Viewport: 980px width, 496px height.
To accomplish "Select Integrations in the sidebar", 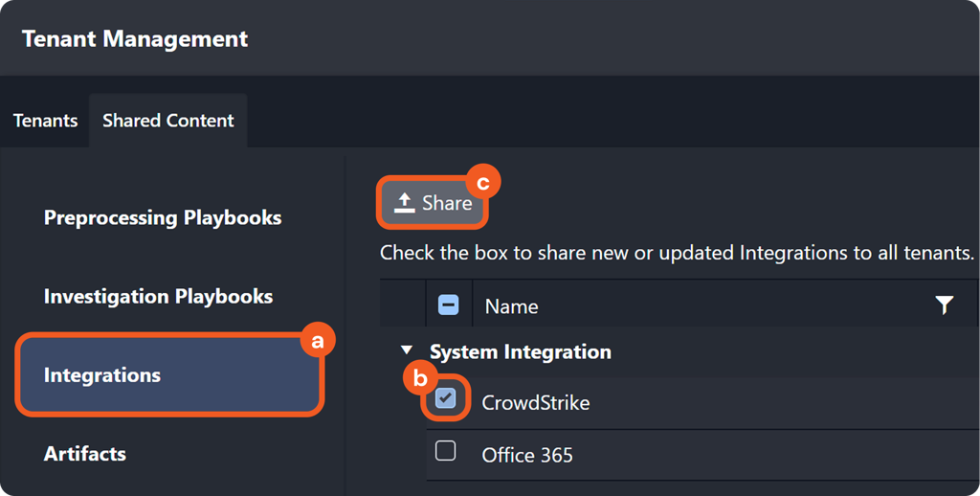I will pos(102,375).
